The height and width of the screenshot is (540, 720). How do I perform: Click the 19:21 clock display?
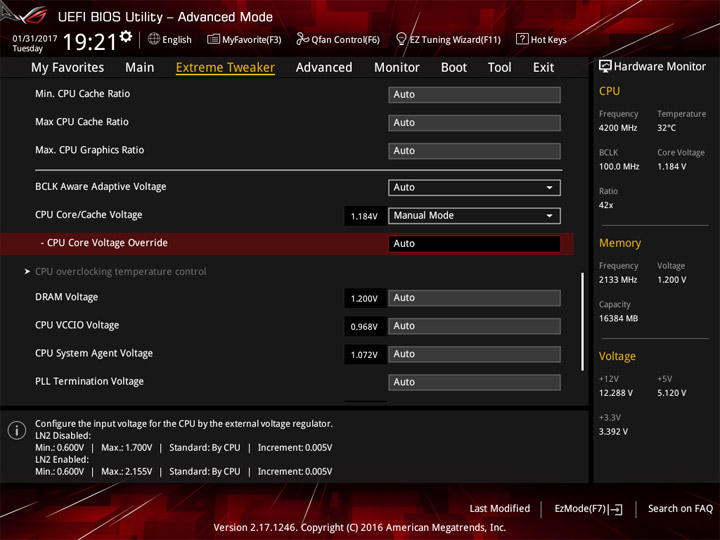90,42
